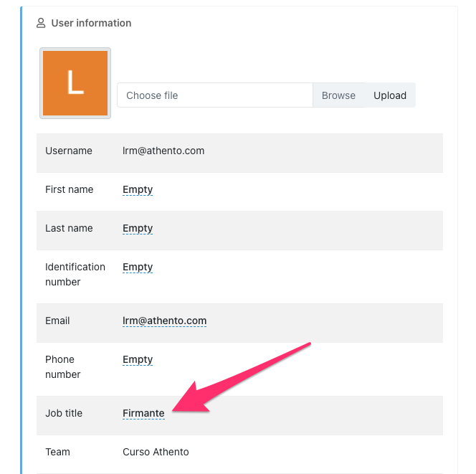Click the user icon beside User information
This screenshot has height=474, width=476.
(41, 23)
